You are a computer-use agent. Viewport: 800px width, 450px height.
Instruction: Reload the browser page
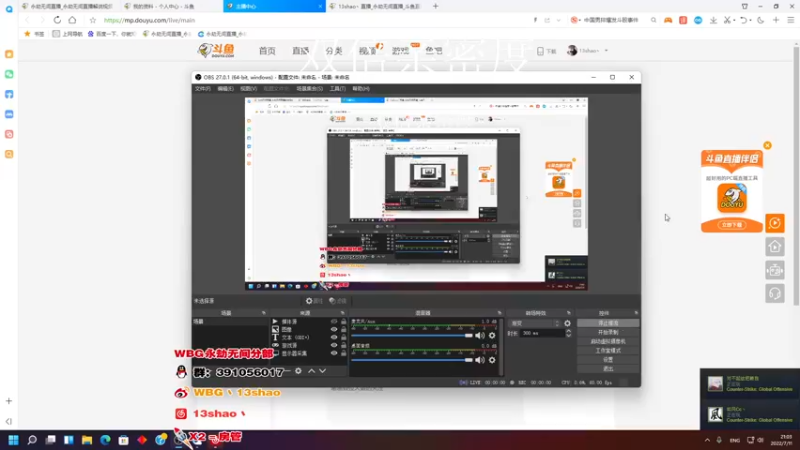coord(57,20)
